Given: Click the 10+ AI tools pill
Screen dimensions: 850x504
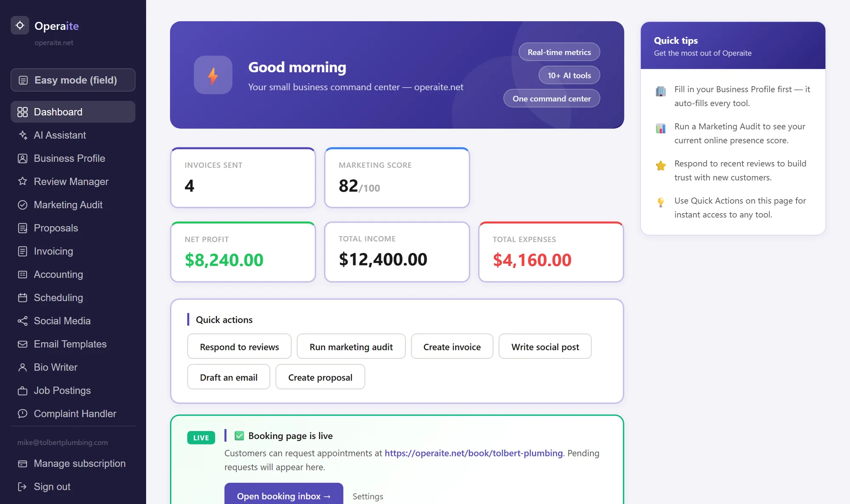Looking at the screenshot, I should point(569,75).
